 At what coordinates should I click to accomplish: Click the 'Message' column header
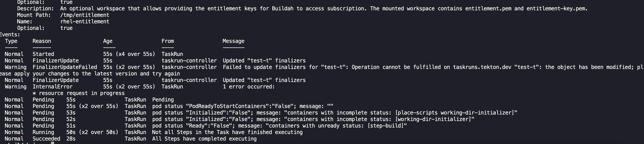pos(233,41)
